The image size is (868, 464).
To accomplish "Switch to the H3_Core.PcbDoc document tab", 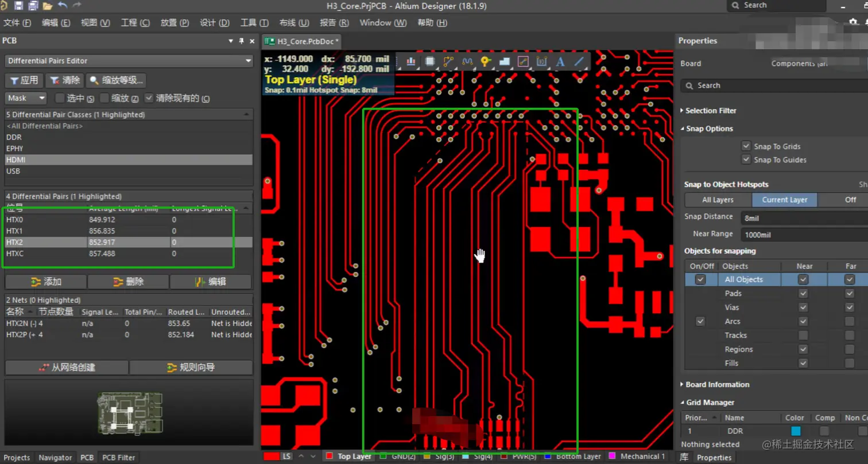I will click(302, 41).
